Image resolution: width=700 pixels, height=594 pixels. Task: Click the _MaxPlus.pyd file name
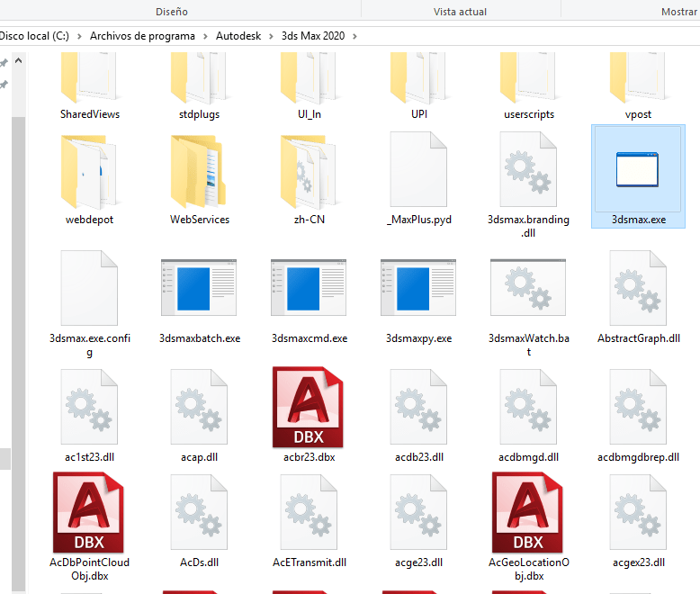(x=419, y=220)
